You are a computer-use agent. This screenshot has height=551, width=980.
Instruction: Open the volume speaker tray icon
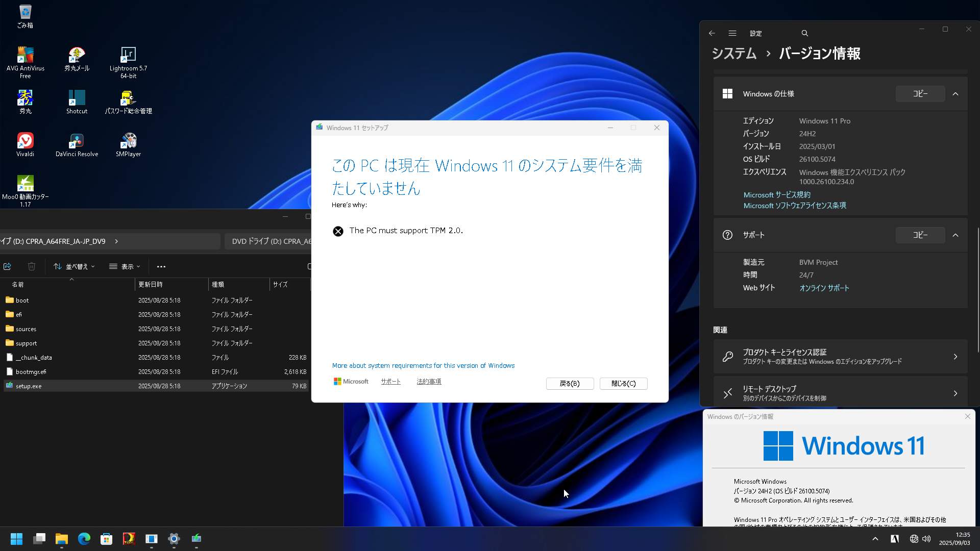pos(926,539)
